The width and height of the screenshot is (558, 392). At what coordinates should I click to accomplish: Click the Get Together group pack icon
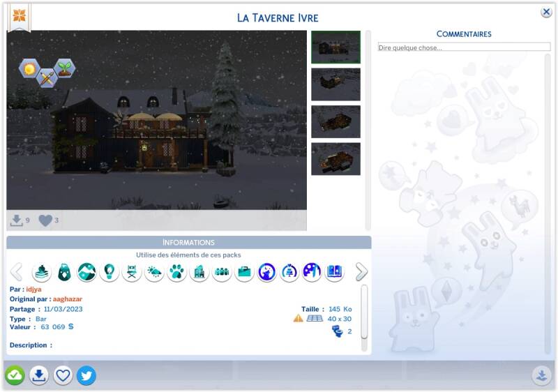pyautogui.click(x=222, y=272)
